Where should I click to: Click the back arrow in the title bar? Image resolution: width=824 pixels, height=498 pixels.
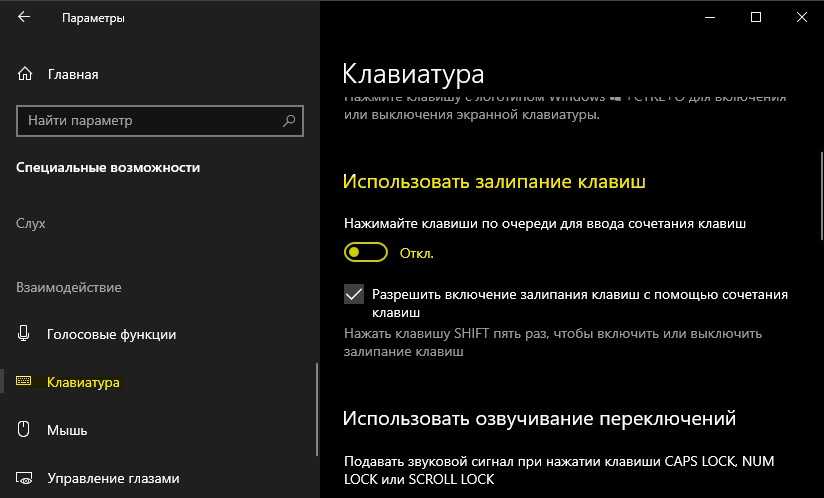pyautogui.click(x=24, y=18)
